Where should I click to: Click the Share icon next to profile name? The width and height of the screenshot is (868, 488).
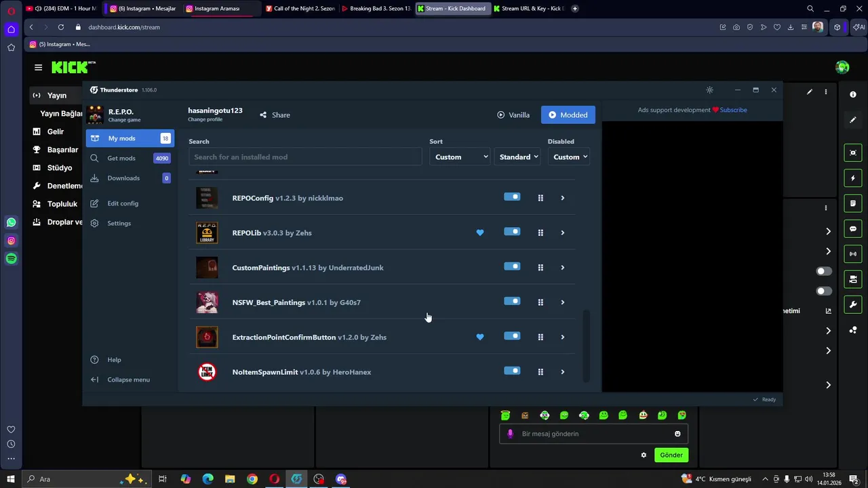click(x=263, y=115)
